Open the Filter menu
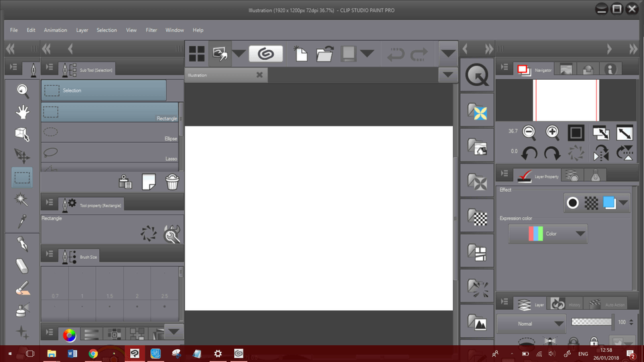Image resolution: width=644 pixels, height=362 pixels. coord(151,30)
